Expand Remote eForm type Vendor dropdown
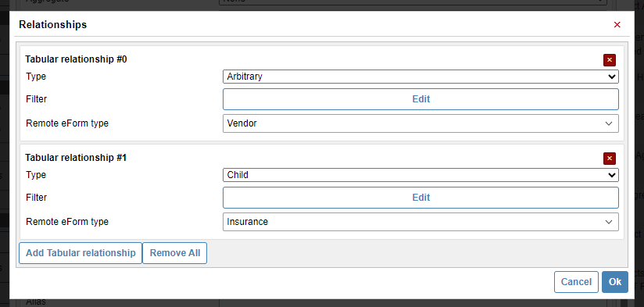This screenshot has height=307, width=644. (x=420, y=123)
